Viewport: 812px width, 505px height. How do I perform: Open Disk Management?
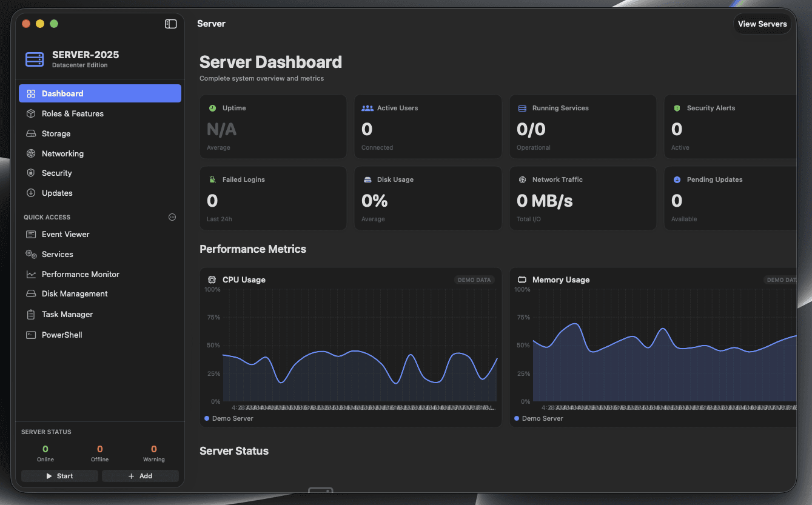tap(100, 293)
